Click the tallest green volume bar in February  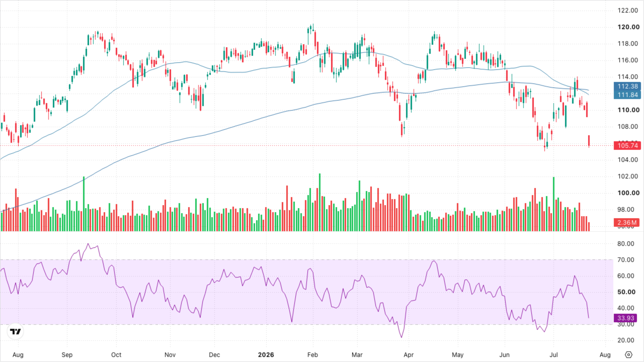(320, 202)
